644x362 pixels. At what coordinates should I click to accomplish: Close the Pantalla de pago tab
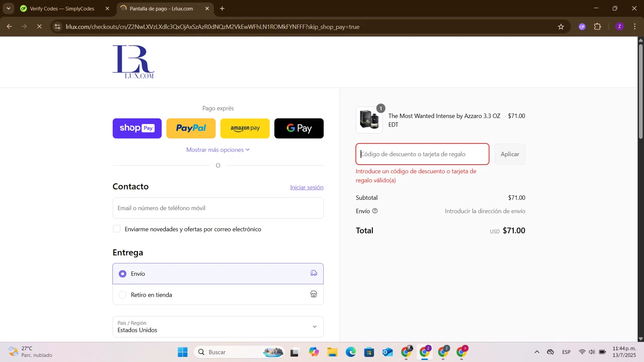click(207, 9)
